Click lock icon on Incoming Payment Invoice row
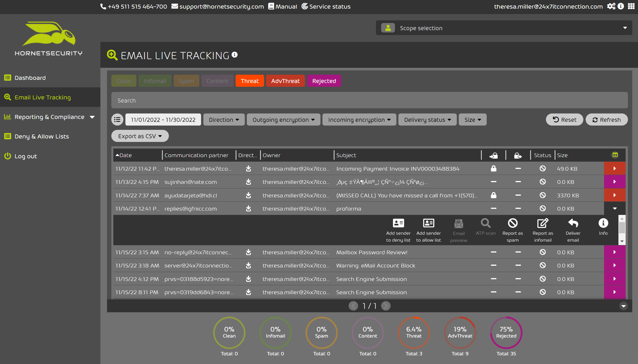This screenshot has width=638, height=364. pos(494,168)
